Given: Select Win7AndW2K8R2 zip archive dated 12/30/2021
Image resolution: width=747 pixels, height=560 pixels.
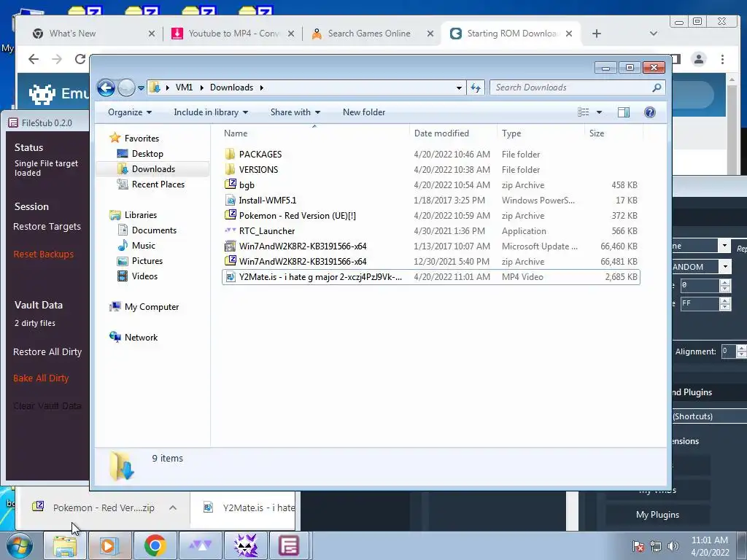Looking at the screenshot, I should (x=430, y=262).
